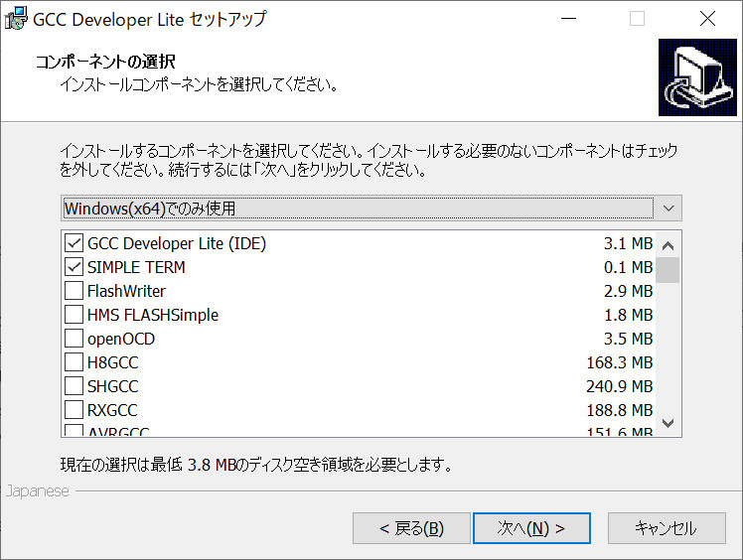The image size is (743, 560).
Task: Select the HMS FLASHSimple row label
Action: point(153,315)
